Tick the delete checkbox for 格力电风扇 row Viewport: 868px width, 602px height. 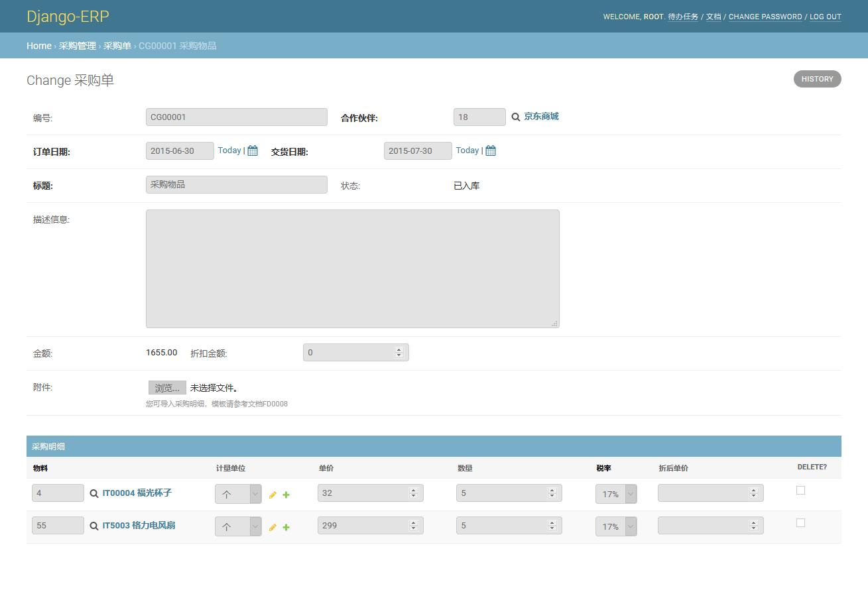tap(800, 523)
